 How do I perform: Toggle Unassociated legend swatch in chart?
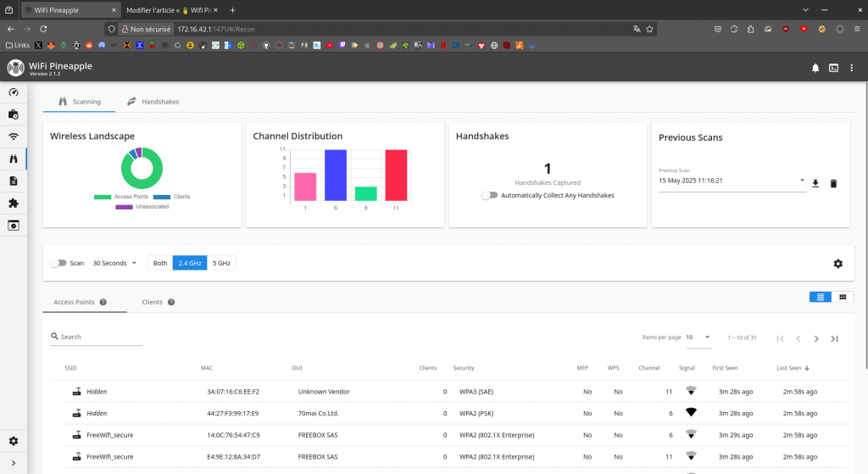click(124, 207)
